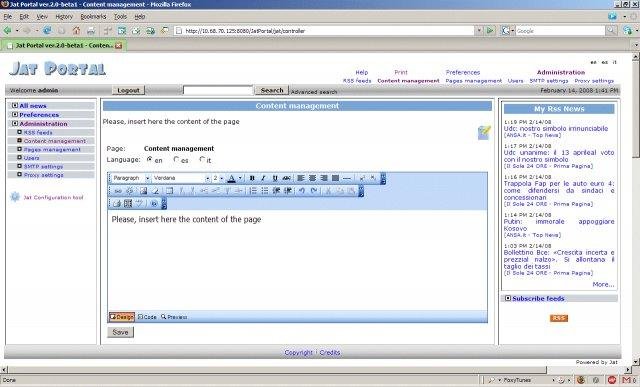Expand the All news sidebar section

point(15,106)
